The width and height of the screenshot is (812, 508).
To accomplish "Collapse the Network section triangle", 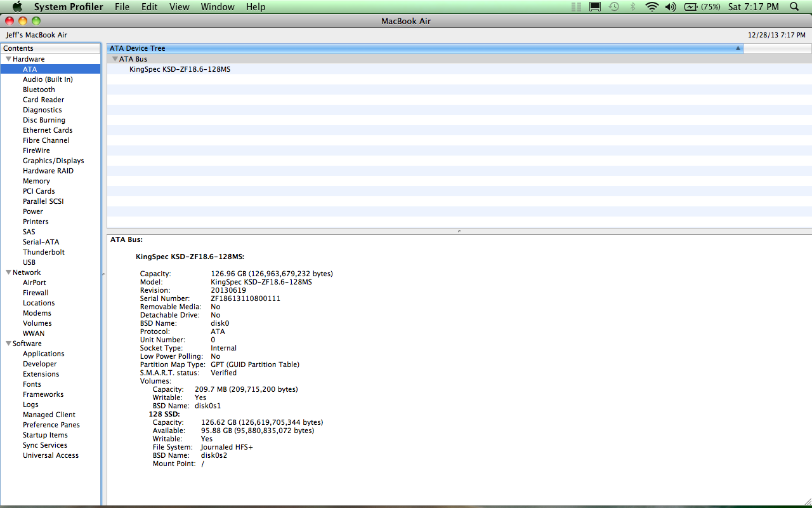I will (8, 272).
